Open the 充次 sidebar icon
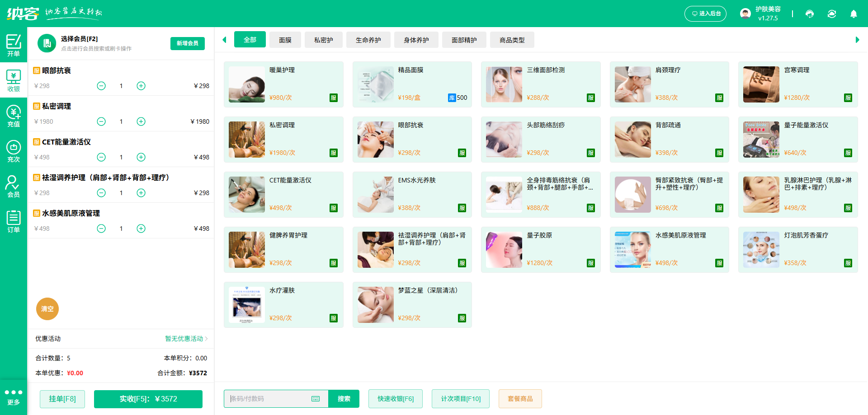This screenshot has height=415, width=868. pos(14,151)
